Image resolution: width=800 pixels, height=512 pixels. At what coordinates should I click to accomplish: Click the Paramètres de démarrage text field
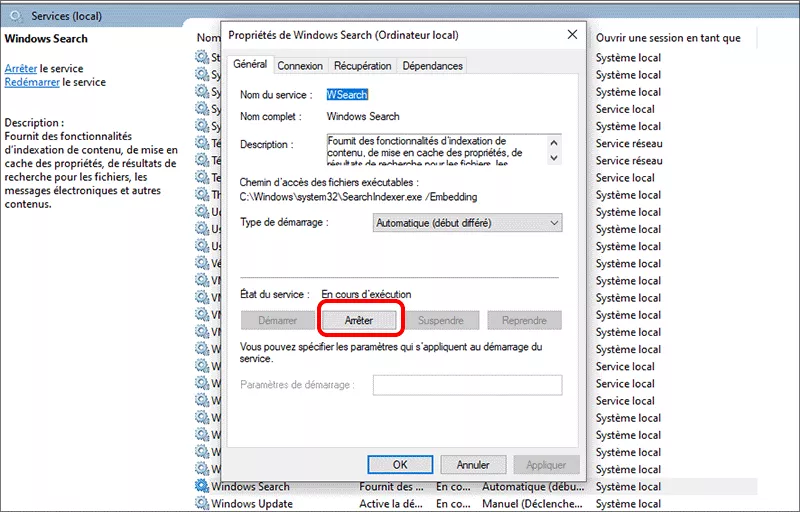[x=467, y=385]
